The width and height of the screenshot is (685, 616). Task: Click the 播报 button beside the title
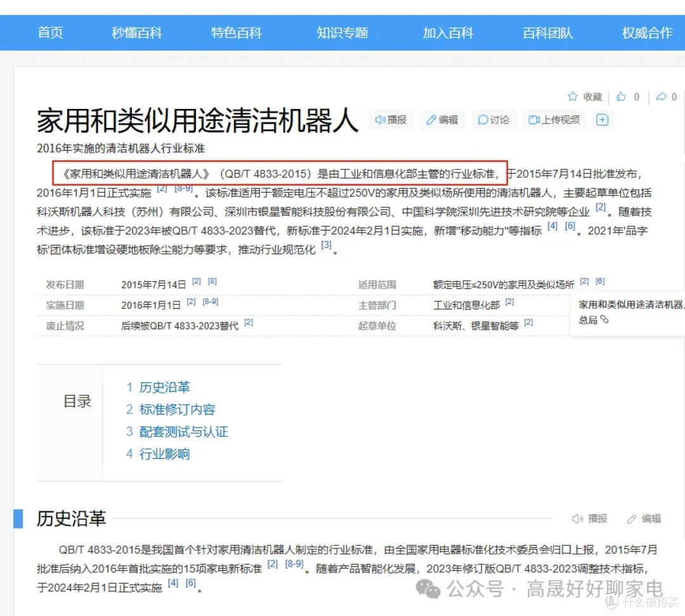pyautogui.click(x=391, y=120)
